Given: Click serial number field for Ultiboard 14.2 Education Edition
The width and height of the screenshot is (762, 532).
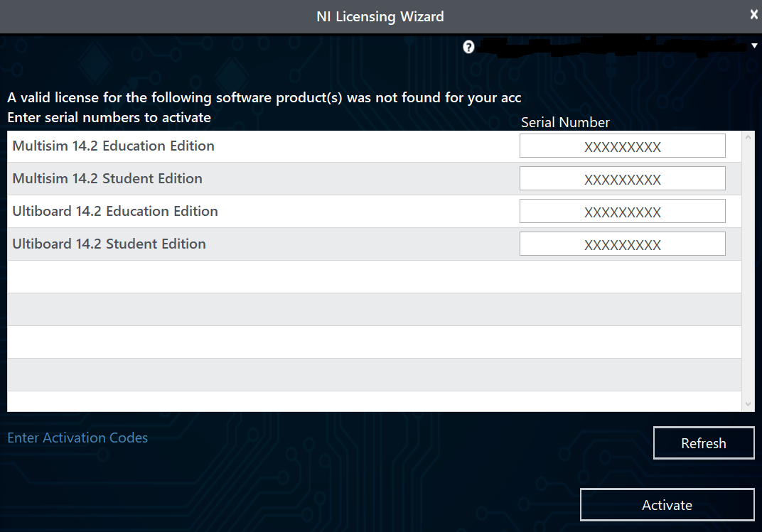Looking at the screenshot, I should 622,211.
